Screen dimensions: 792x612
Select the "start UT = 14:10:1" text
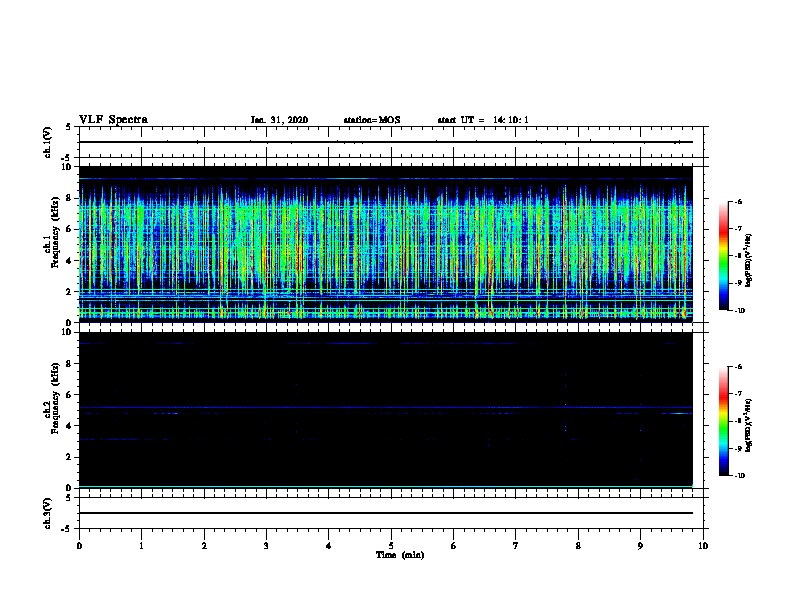click(x=483, y=120)
